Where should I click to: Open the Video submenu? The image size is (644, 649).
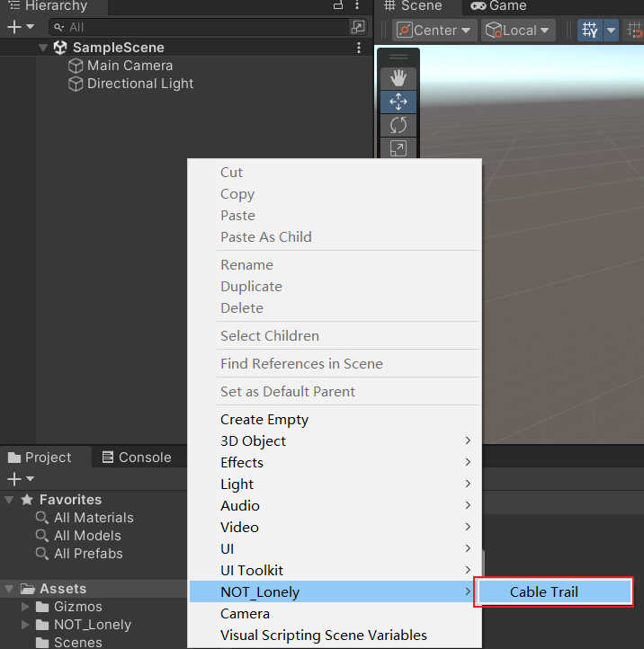point(335,528)
